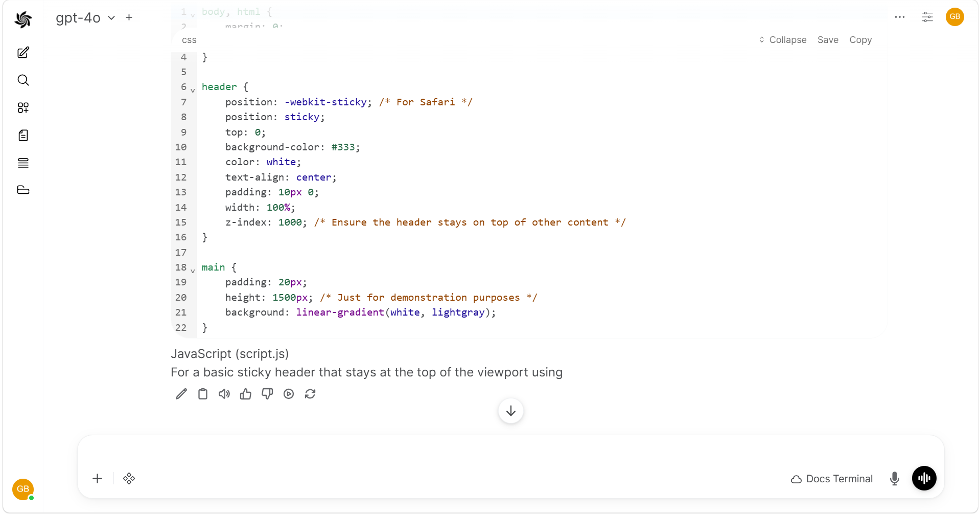Jump to bottom with down arrow button
The height and width of the screenshot is (514, 980).
tap(511, 411)
